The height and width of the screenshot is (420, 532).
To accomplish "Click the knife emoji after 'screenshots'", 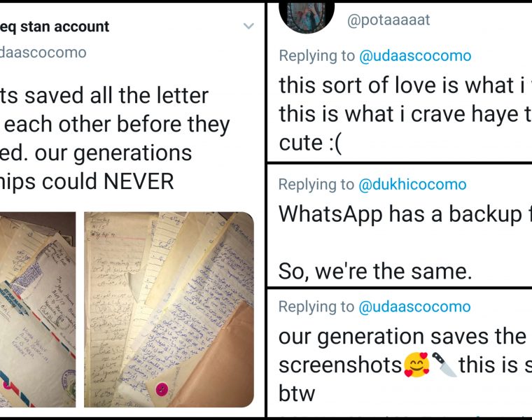I will pos(444,365).
